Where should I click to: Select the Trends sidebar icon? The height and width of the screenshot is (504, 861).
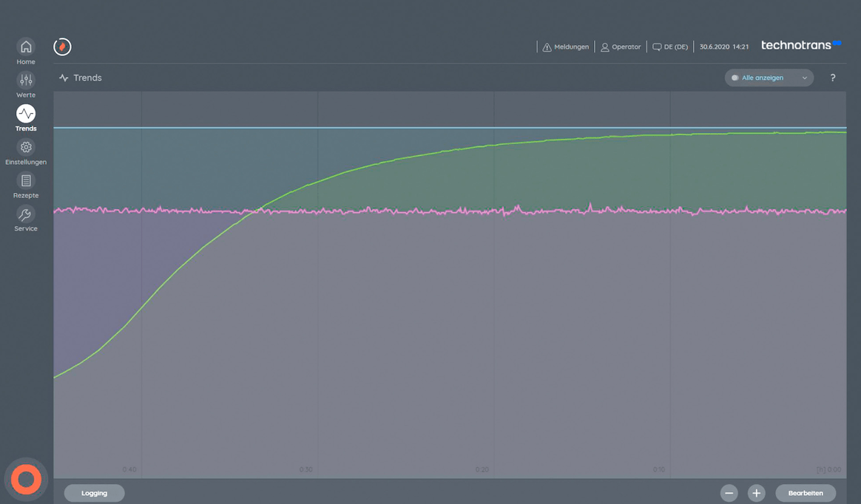pos(26,114)
